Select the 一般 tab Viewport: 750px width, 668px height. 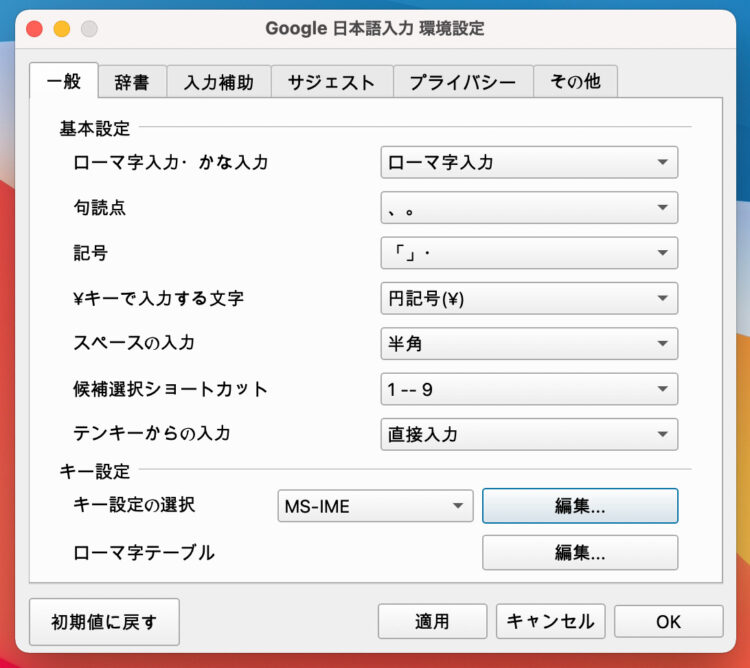pyautogui.click(x=64, y=81)
